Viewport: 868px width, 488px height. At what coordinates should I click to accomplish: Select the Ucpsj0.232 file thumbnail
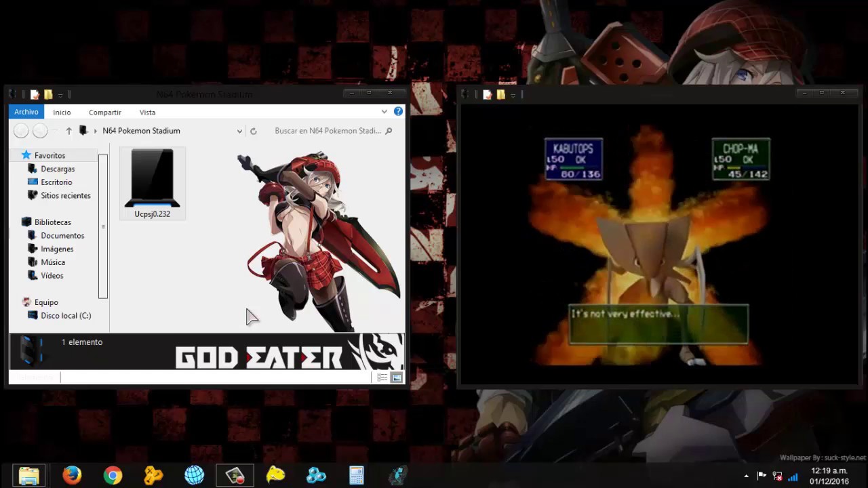pyautogui.click(x=153, y=178)
